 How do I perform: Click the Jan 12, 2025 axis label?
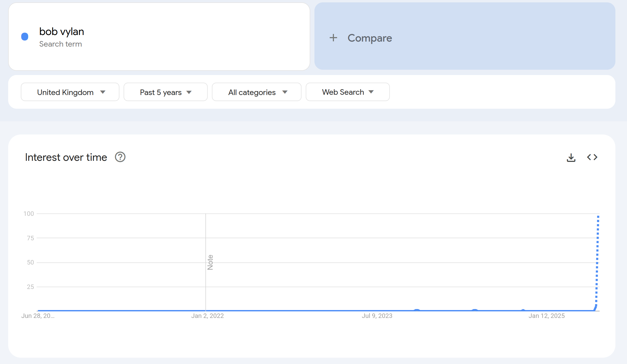pyautogui.click(x=547, y=316)
